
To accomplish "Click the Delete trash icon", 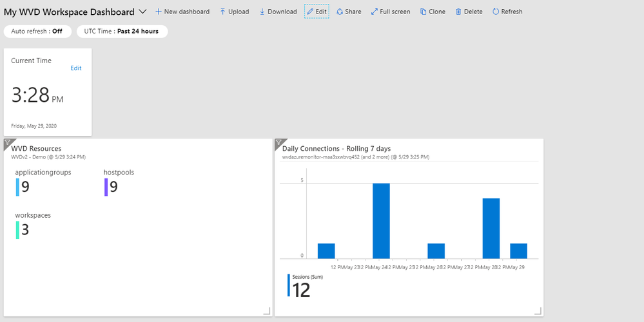I will (458, 12).
